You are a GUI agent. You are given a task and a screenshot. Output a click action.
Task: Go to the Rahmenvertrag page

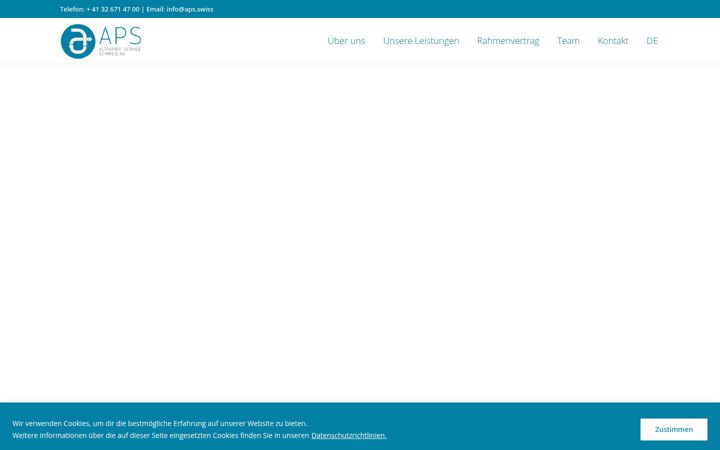point(508,41)
